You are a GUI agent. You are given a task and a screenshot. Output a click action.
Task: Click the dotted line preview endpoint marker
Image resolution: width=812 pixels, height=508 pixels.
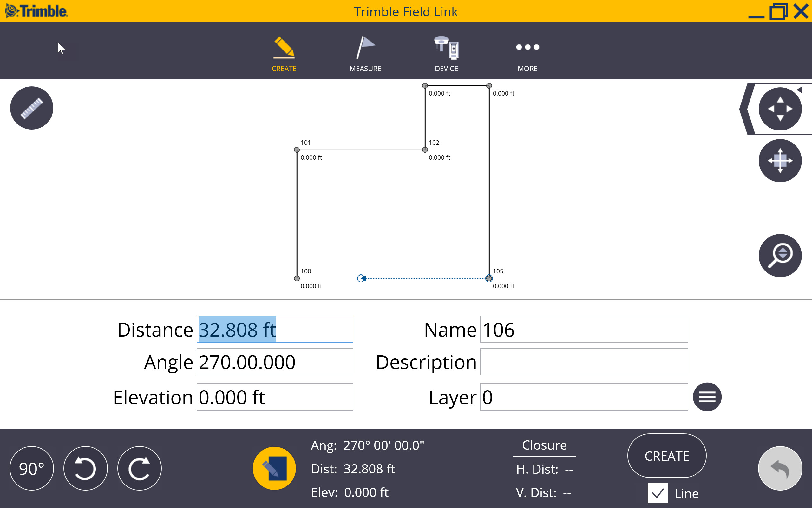coord(361,278)
